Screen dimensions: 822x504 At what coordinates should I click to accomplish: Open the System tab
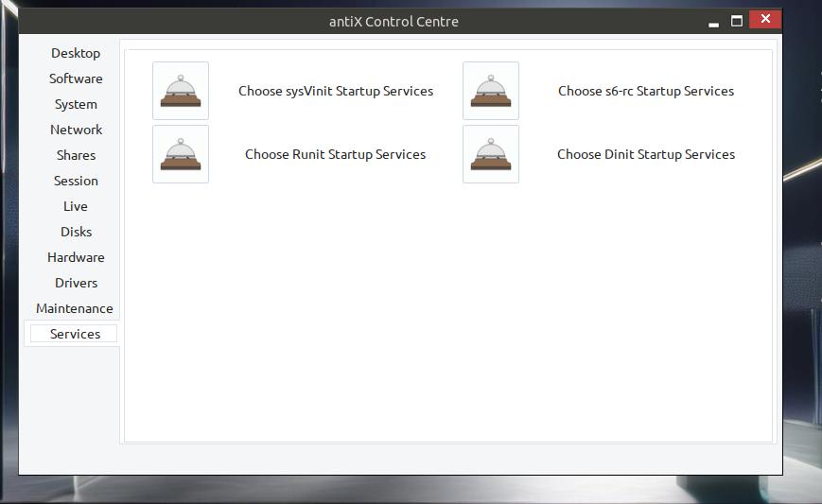(76, 104)
